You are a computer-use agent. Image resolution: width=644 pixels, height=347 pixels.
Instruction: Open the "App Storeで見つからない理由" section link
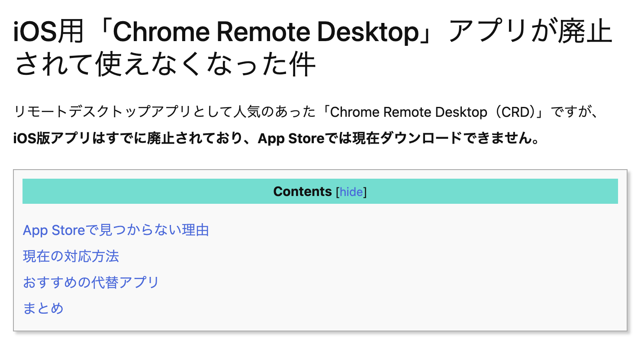115,230
